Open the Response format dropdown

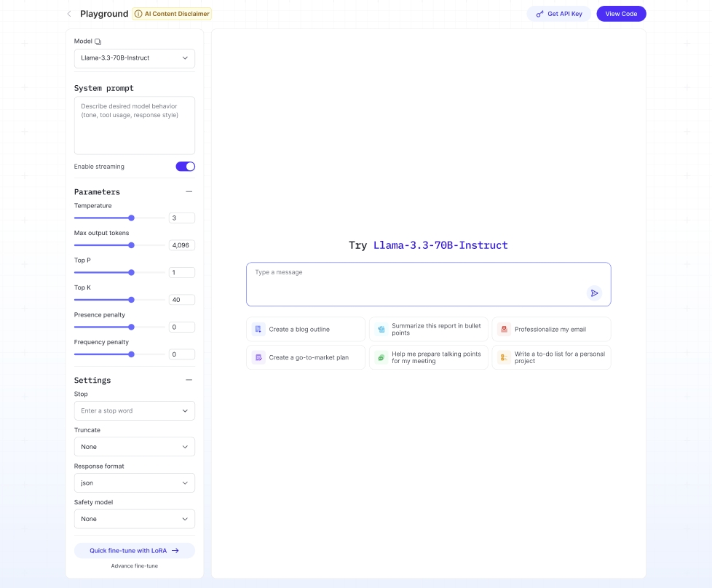click(x=135, y=482)
